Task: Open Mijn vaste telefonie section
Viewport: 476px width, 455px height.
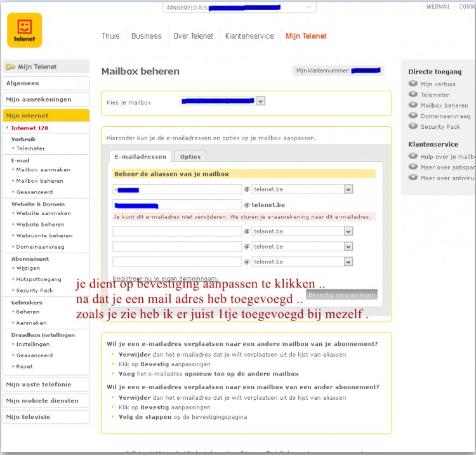Action: coord(46,385)
